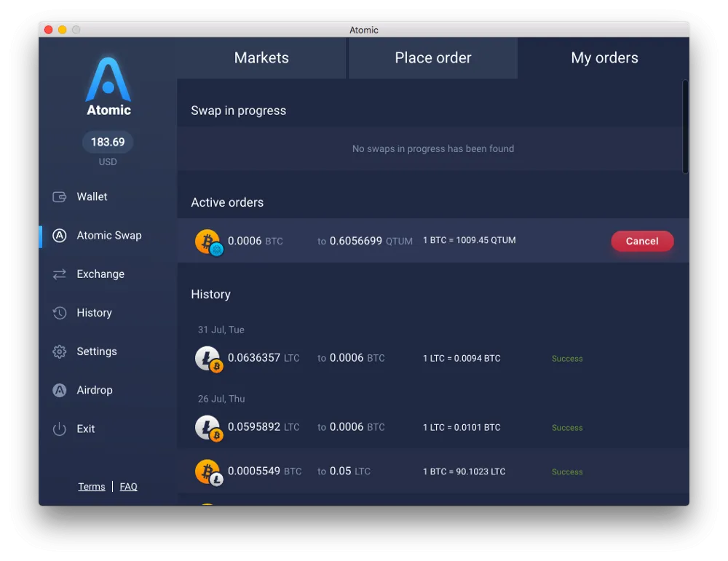Open History in the sidebar menu

(94, 313)
